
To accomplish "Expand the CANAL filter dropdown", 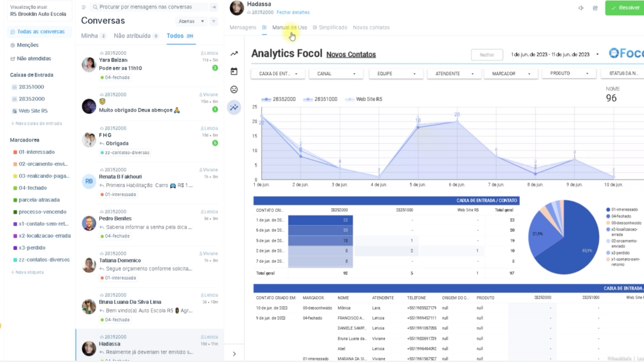I will tap(335, 73).
